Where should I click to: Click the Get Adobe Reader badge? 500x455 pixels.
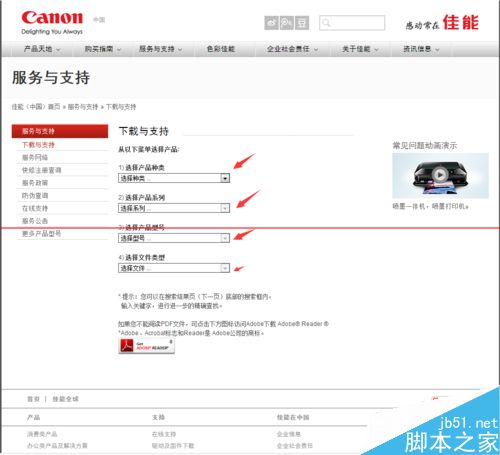[x=147, y=346]
